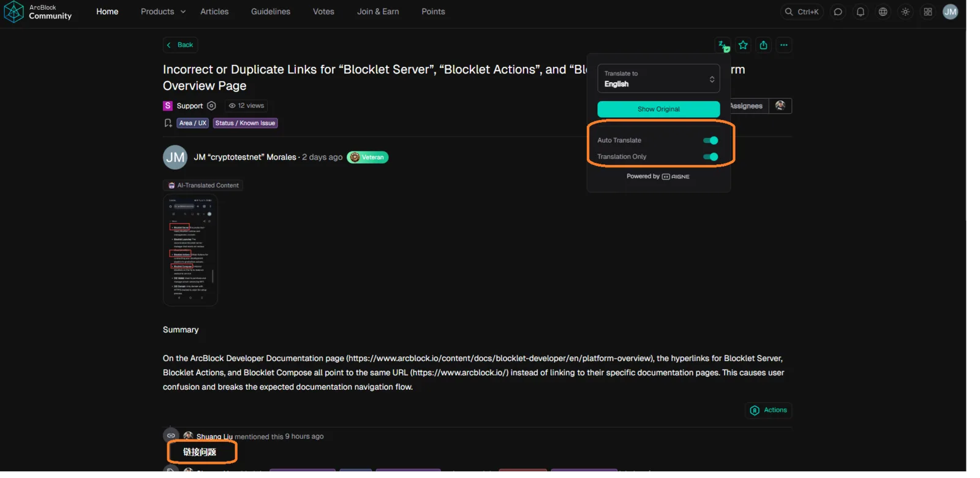Click the Support board link
The height and width of the screenshot is (478, 980).
pyautogui.click(x=190, y=106)
